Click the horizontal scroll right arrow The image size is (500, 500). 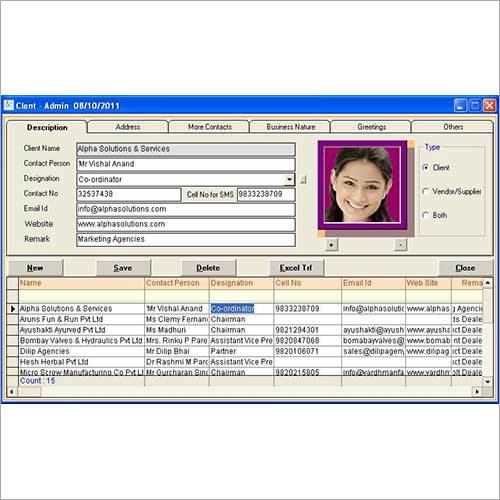(477, 392)
